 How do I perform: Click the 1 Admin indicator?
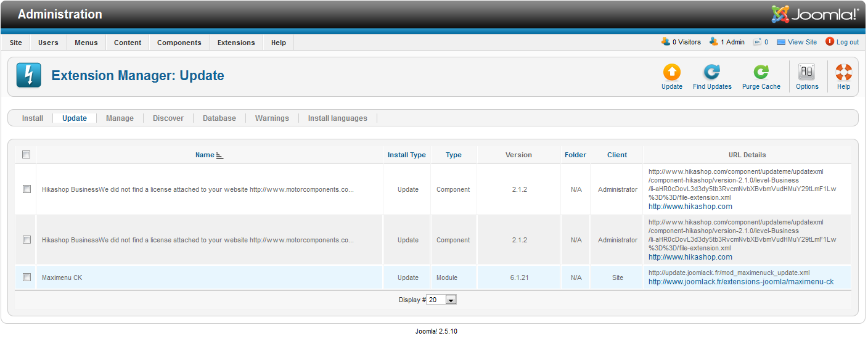click(727, 42)
